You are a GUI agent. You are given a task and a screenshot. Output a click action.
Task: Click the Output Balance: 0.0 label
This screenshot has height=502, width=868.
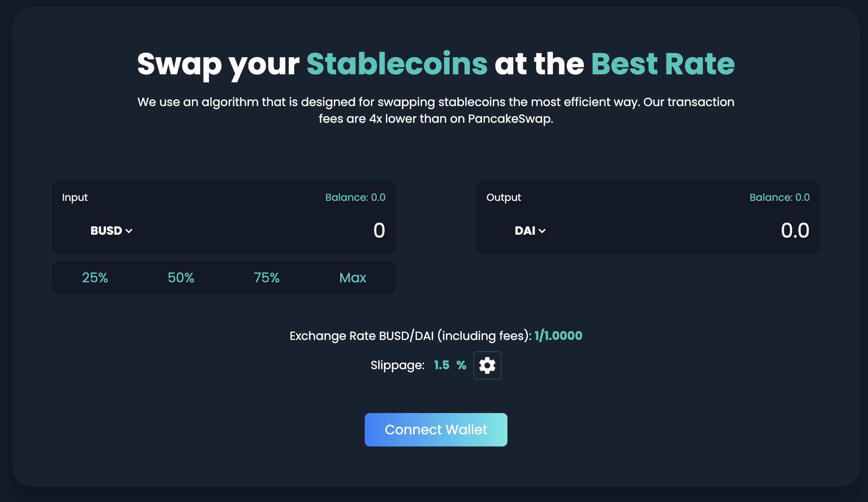coord(780,198)
